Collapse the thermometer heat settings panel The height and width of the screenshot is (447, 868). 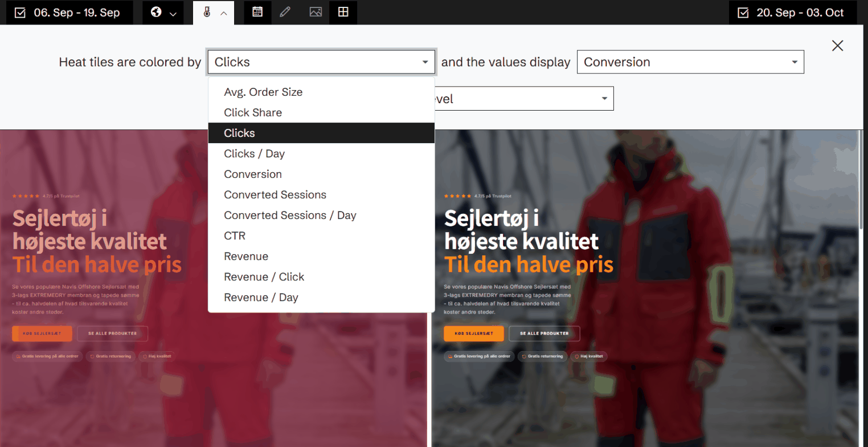tap(214, 13)
